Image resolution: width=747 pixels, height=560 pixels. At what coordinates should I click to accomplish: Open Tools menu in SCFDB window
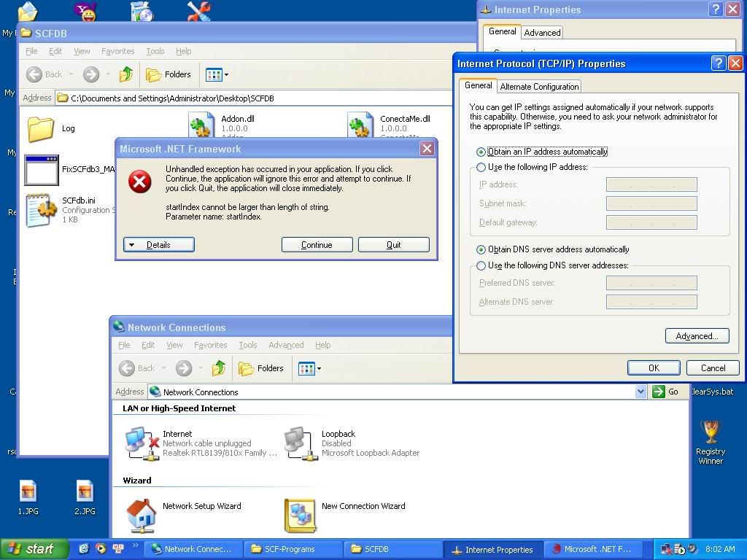[x=155, y=51]
